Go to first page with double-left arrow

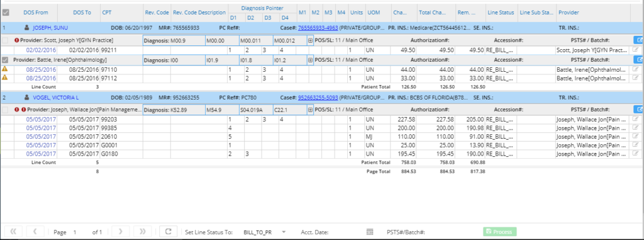coord(13,232)
